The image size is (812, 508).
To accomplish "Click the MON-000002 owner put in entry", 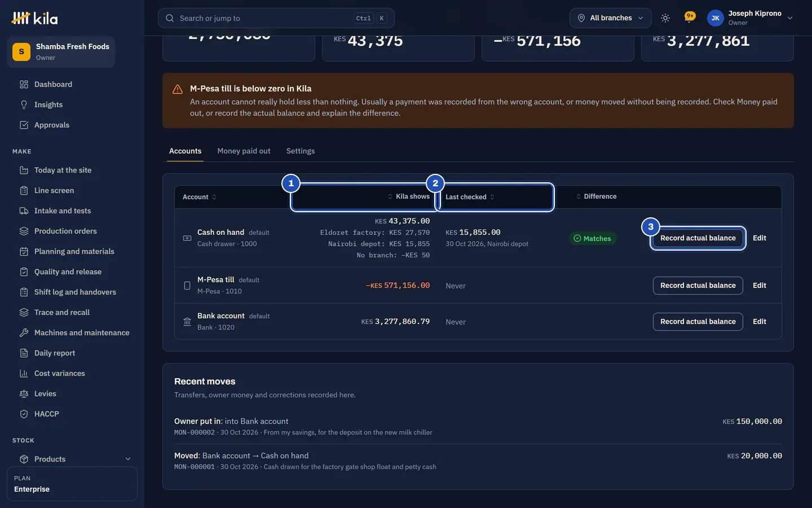I will (478, 427).
